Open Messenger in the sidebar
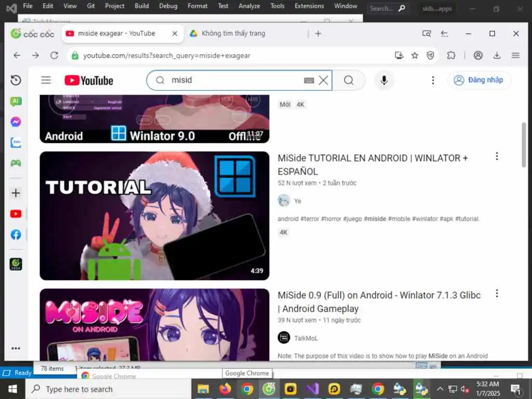 (16, 122)
